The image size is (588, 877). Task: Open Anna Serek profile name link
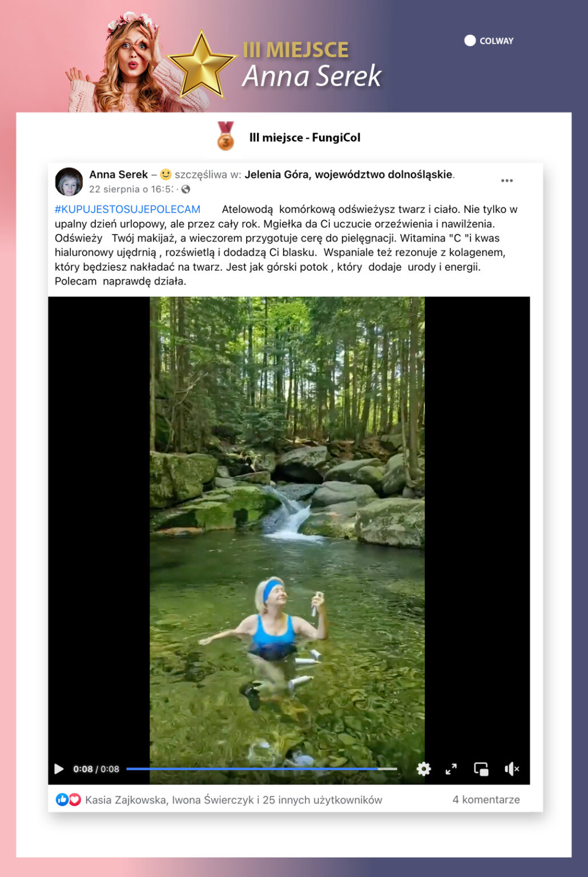pos(118,175)
